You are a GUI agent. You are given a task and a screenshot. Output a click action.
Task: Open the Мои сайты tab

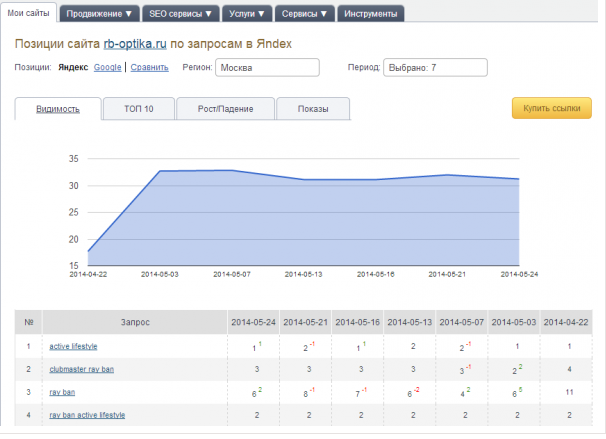point(29,13)
